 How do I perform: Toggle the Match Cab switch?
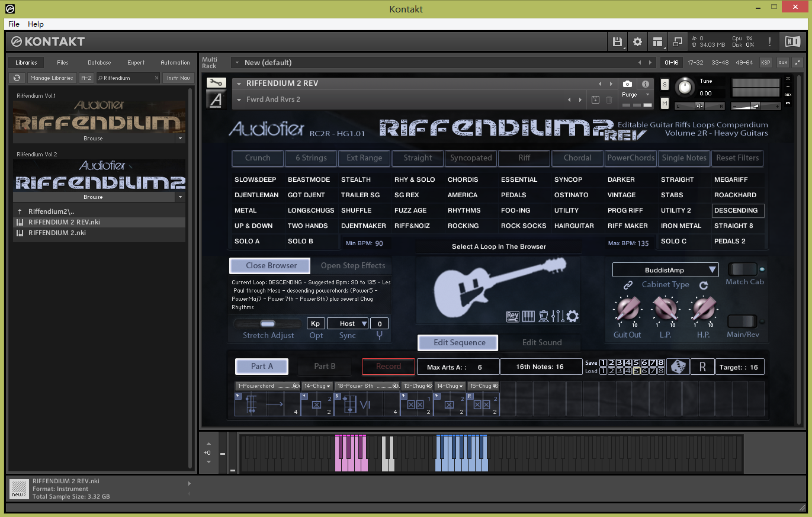[743, 269]
